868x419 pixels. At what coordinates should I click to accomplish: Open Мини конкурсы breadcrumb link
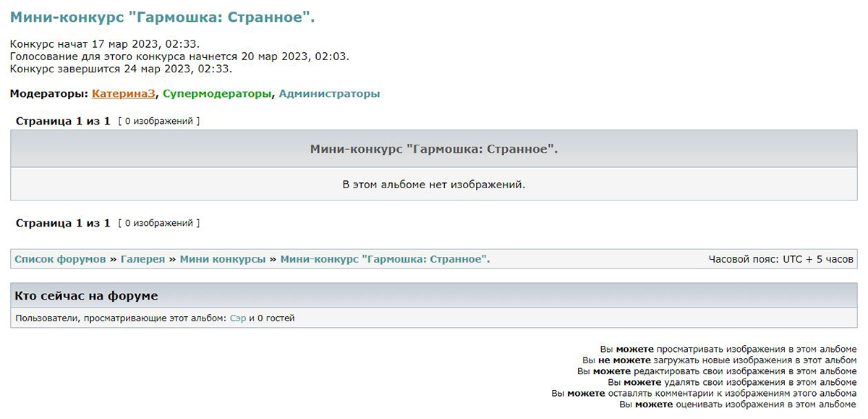(x=223, y=259)
